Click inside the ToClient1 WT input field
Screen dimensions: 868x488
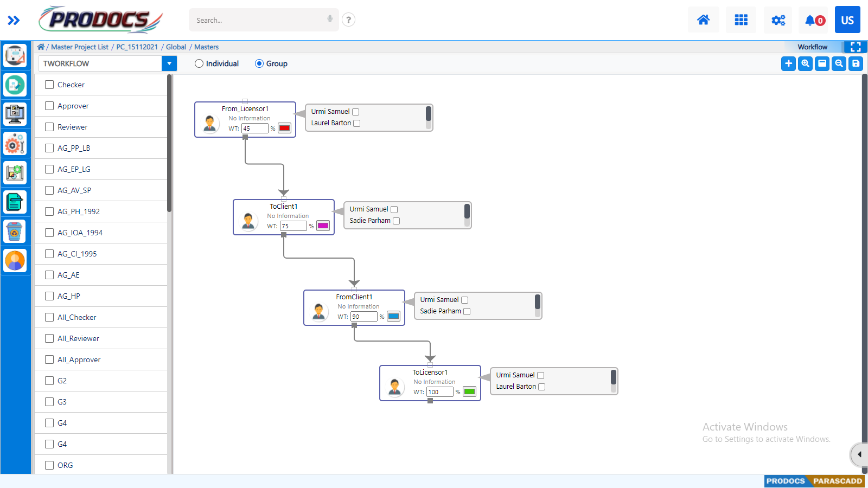(293, 226)
